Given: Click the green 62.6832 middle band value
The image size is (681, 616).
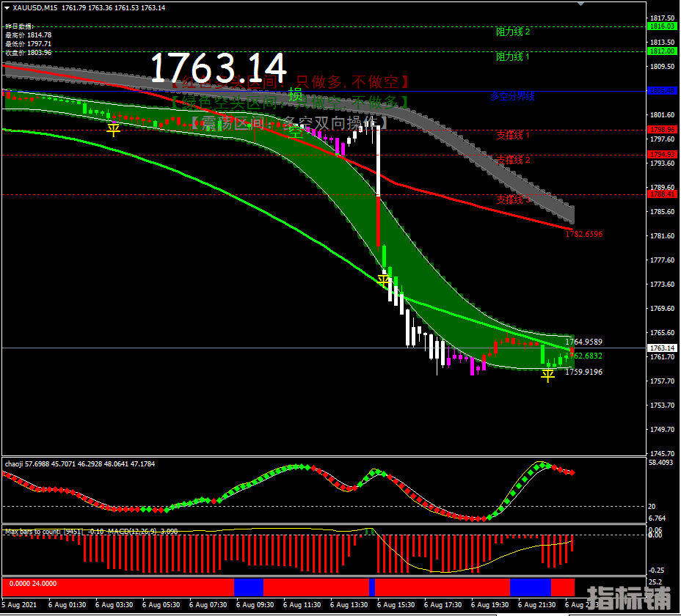Looking at the screenshot, I should pos(587,356).
